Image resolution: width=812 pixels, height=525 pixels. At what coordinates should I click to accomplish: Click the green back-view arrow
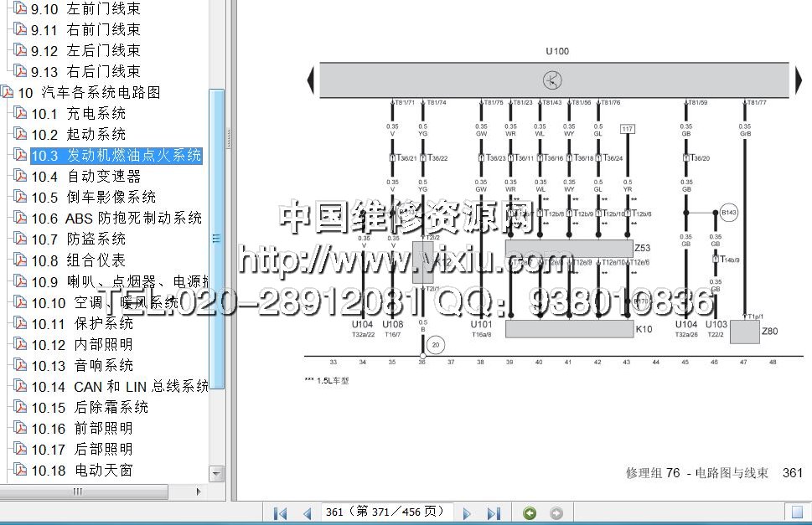coord(530,513)
